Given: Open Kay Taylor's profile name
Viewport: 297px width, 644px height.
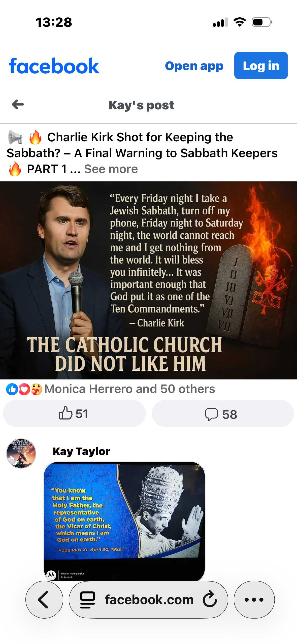Looking at the screenshot, I should pyautogui.click(x=81, y=452).
